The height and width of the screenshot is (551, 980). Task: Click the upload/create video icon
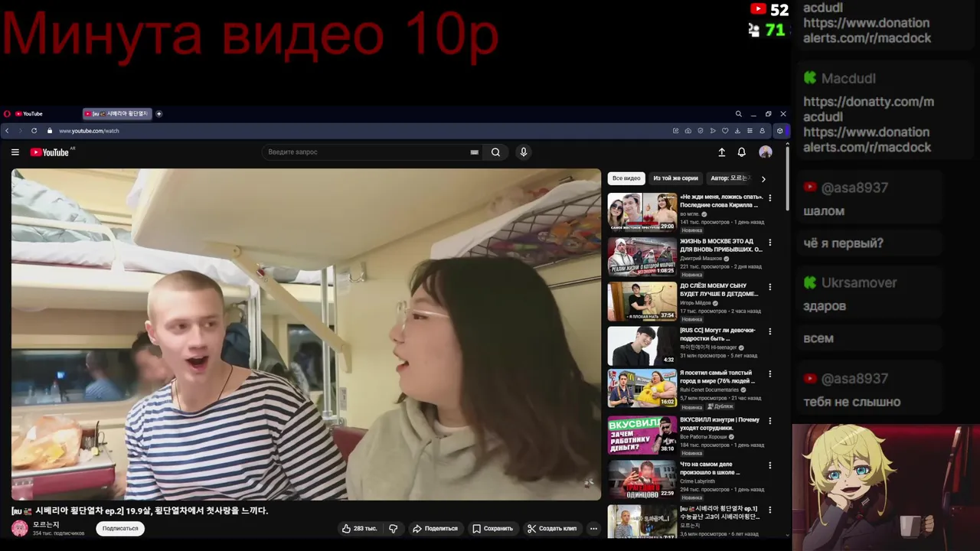click(721, 152)
